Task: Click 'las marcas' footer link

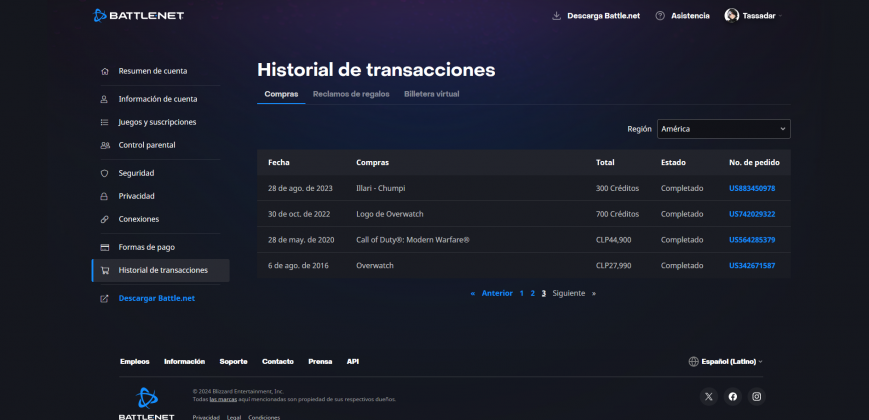Action: tap(223, 399)
